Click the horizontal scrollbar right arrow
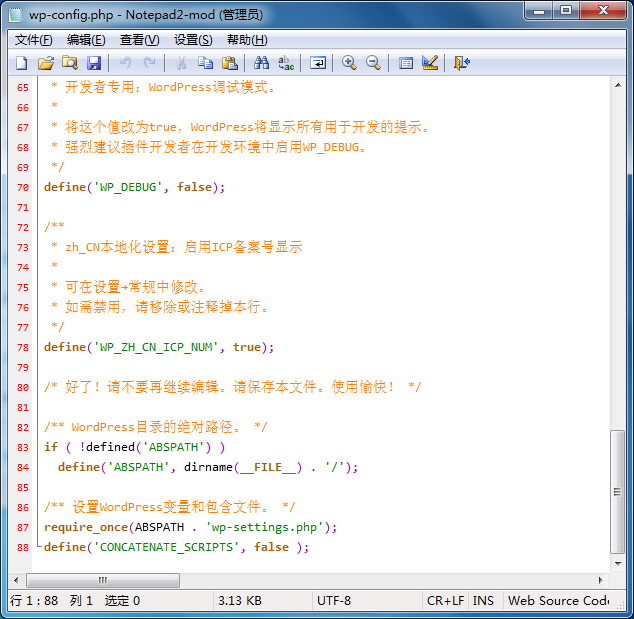Image resolution: width=634 pixels, height=619 pixels. [x=600, y=580]
